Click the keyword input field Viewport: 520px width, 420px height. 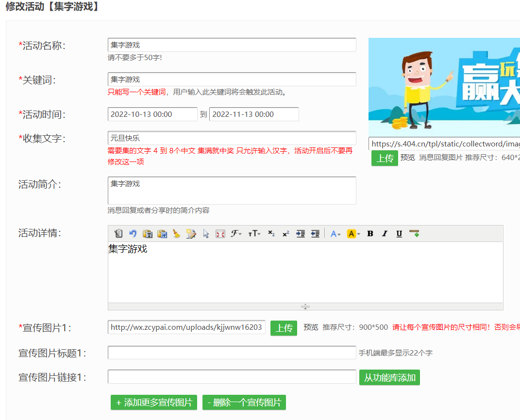tap(232, 79)
